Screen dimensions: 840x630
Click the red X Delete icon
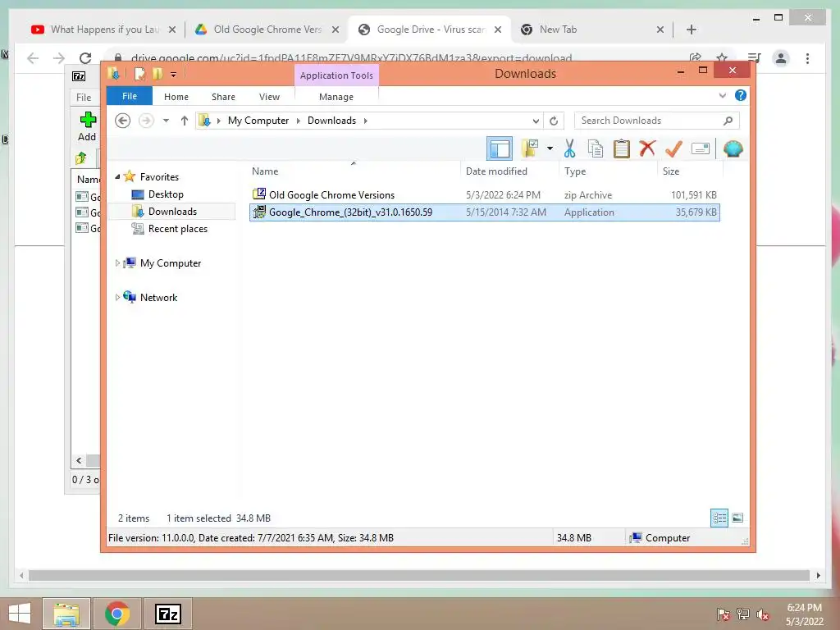647,148
